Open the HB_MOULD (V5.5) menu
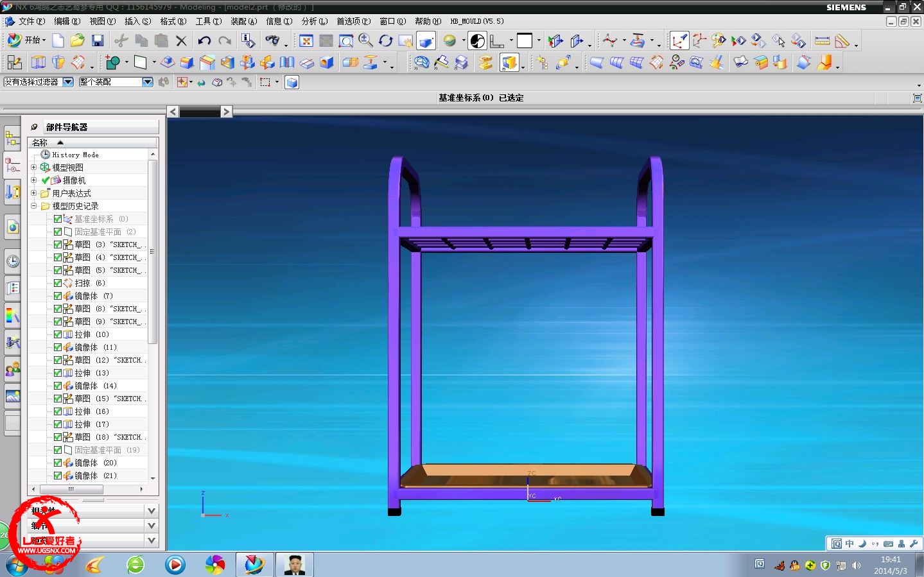 (x=477, y=21)
